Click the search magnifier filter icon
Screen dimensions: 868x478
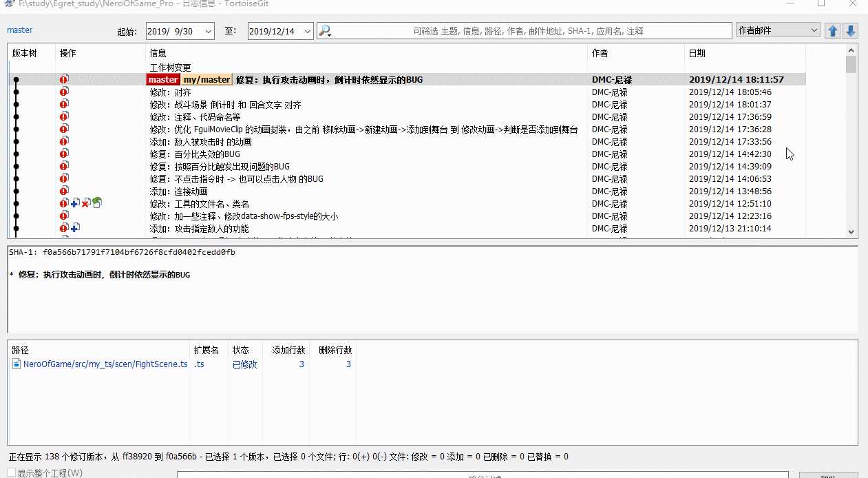325,31
